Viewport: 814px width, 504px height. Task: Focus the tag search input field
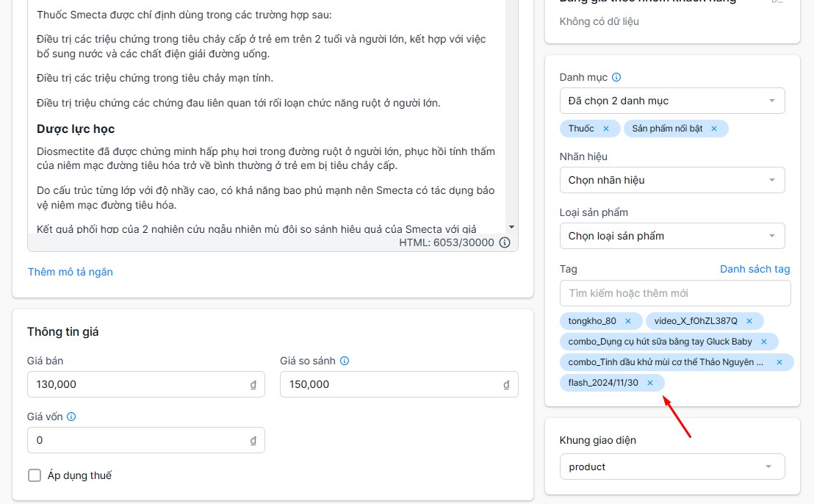(x=675, y=293)
